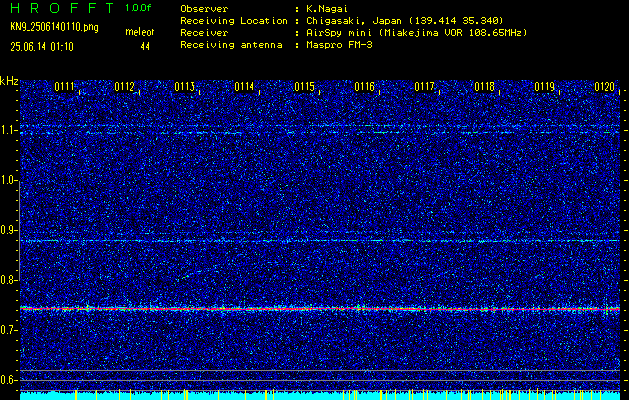
Task: Select the filename KN9_2506140110.png
Action: 54,27
